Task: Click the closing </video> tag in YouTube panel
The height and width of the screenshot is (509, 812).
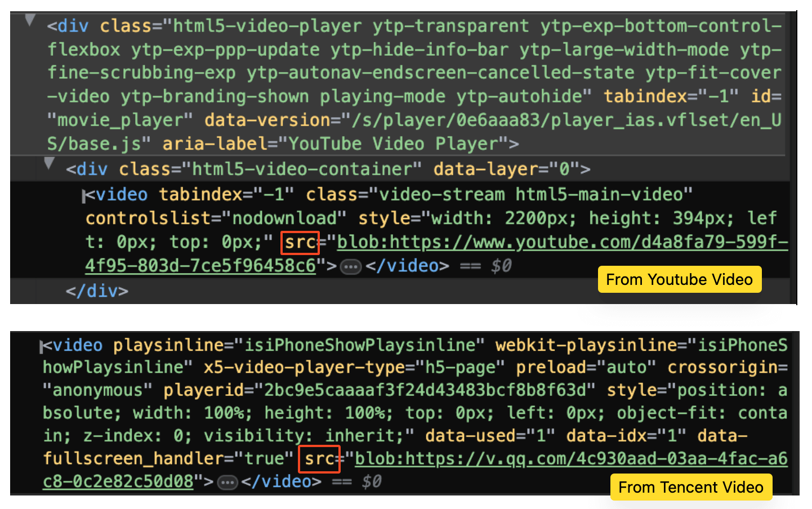Action: point(407,266)
